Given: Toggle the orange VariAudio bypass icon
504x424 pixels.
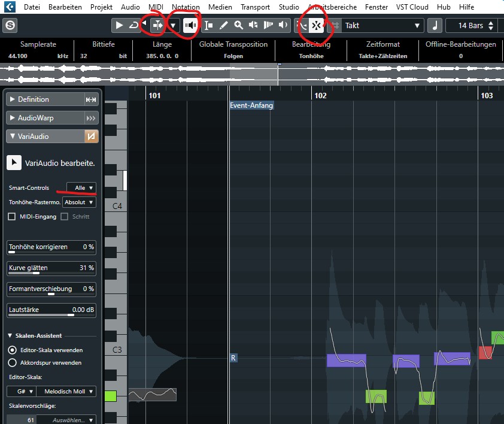Looking at the screenshot, I should [x=92, y=137].
